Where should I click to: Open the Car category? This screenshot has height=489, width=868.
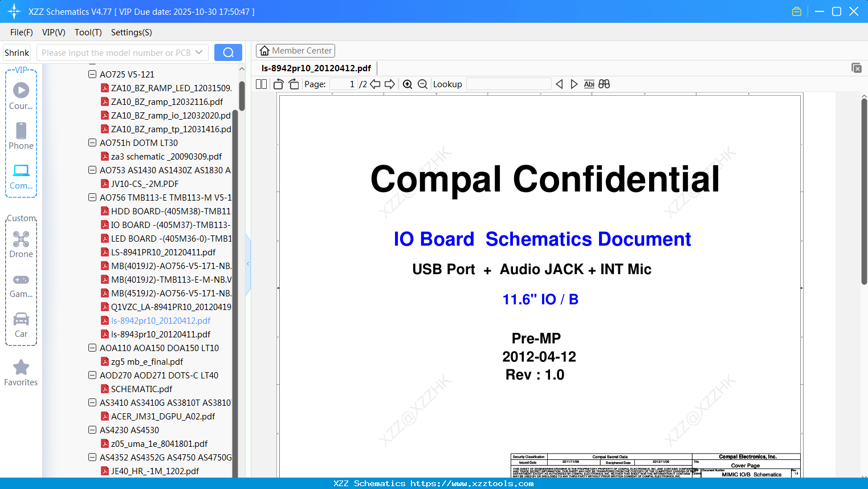point(21,325)
